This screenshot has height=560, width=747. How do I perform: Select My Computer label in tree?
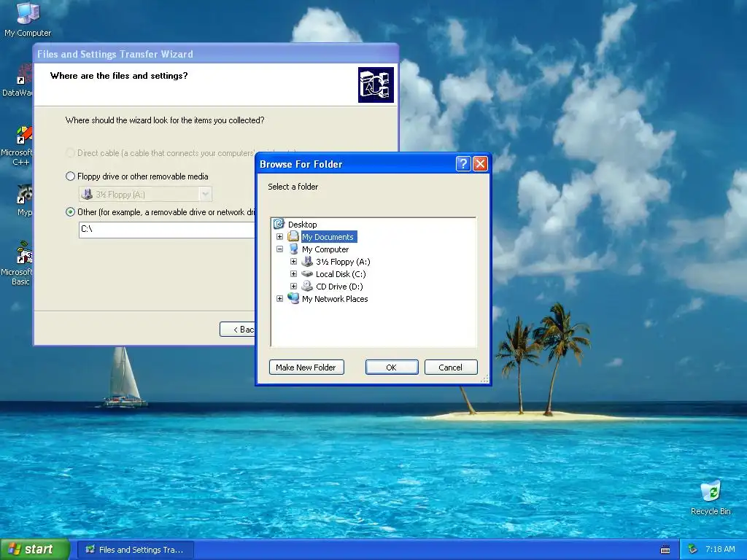325,249
